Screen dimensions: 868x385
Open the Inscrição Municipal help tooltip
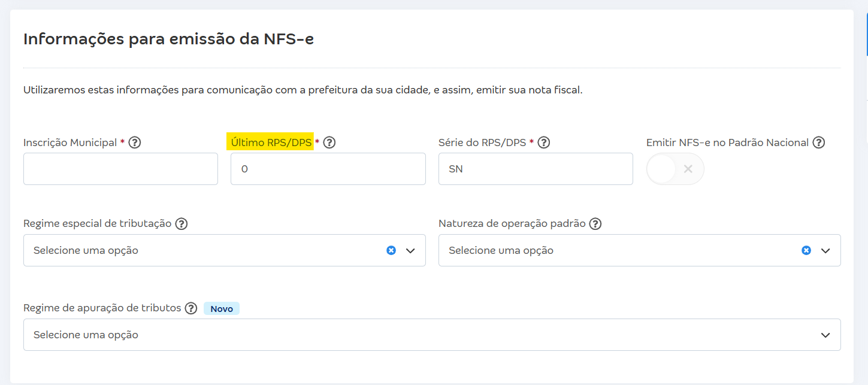coord(135,142)
